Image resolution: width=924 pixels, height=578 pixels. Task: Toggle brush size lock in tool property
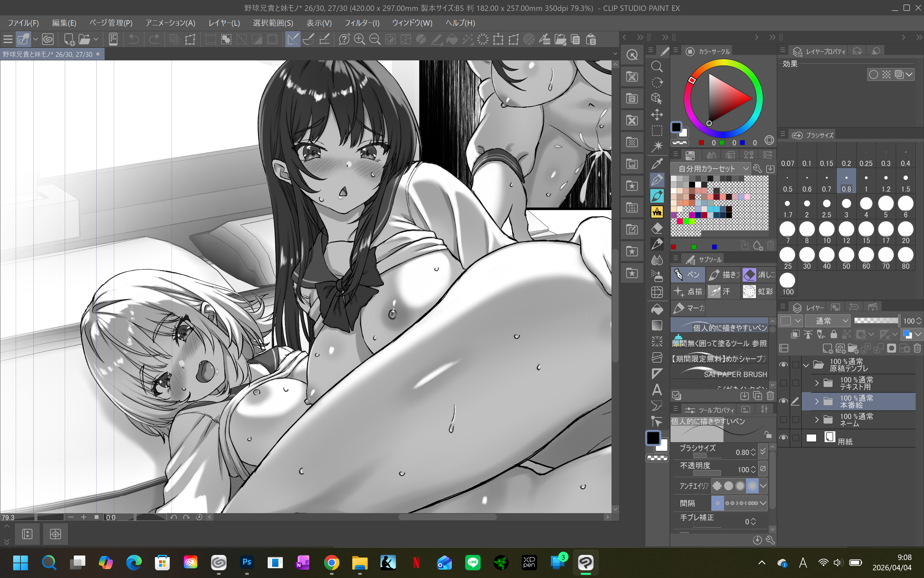click(x=768, y=435)
